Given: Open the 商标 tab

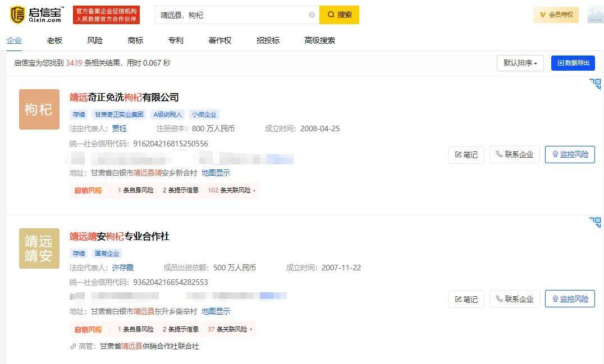Looking at the screenshot, I should tap(135, 40).
